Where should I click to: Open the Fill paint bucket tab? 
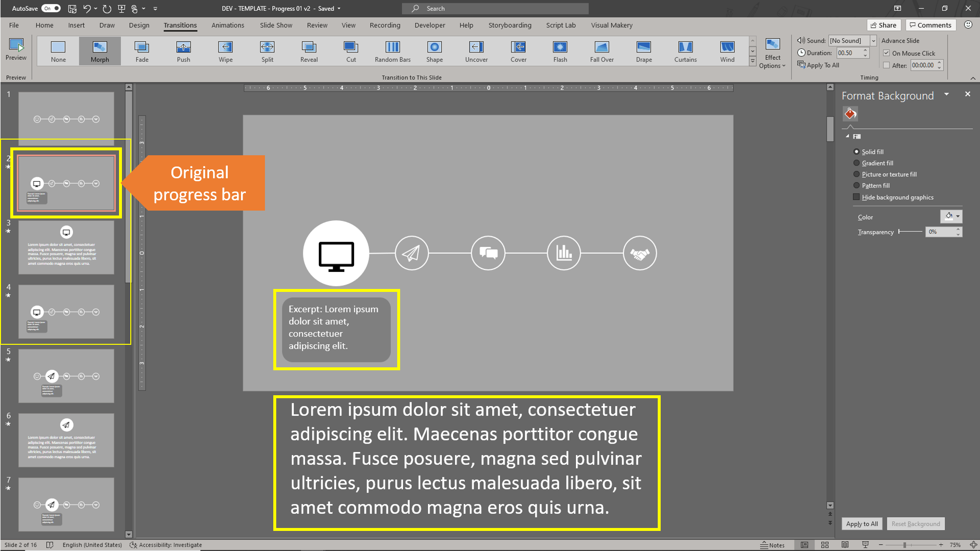pyautogui.click(x=850, y=114)
